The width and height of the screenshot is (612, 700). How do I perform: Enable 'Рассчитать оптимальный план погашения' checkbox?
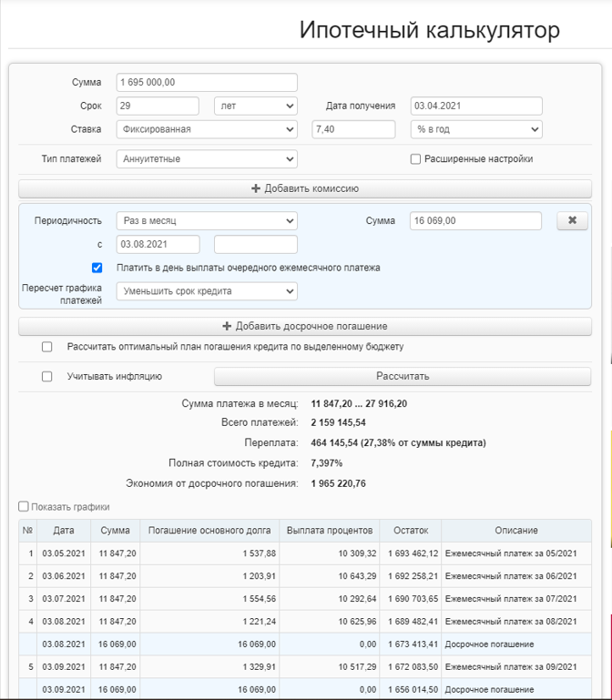(47, 347)
